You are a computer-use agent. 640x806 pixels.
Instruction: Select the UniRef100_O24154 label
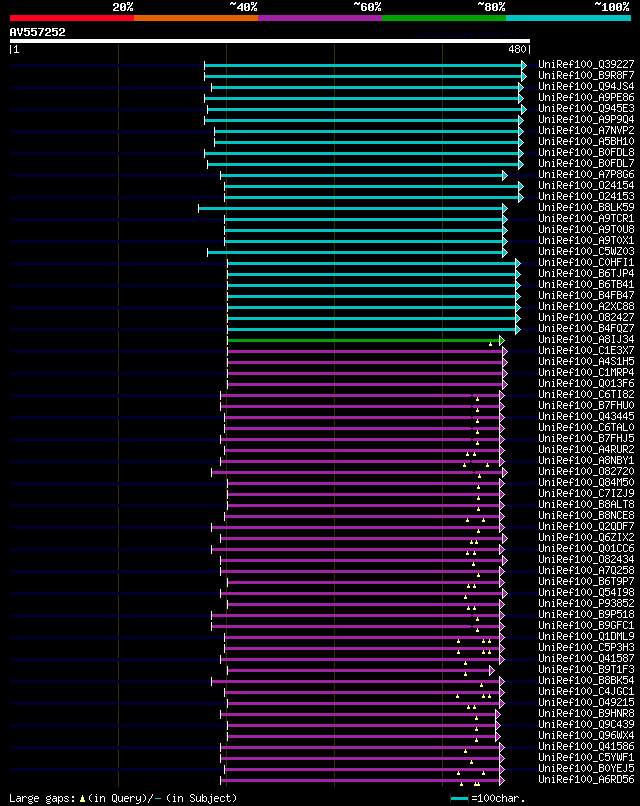click(586, 186)
